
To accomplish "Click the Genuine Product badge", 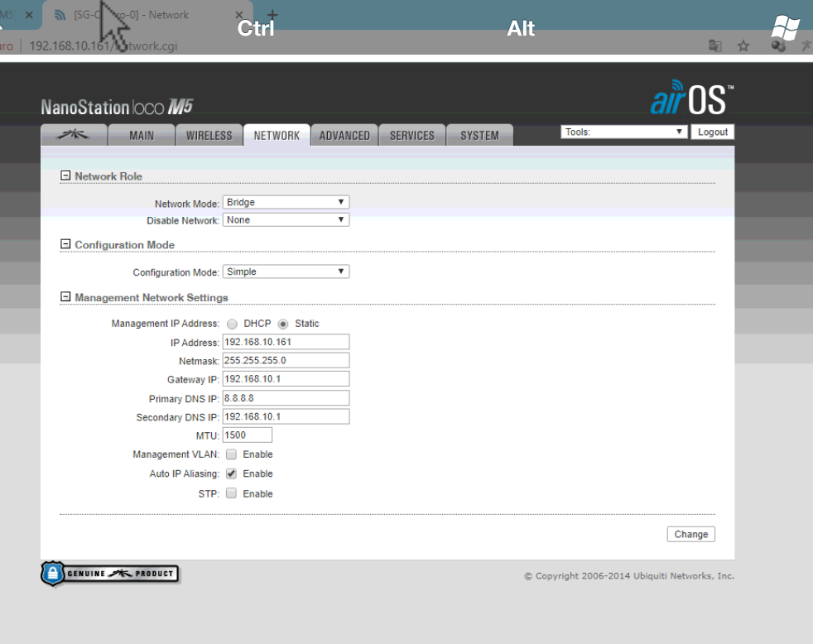I will 110,574.
